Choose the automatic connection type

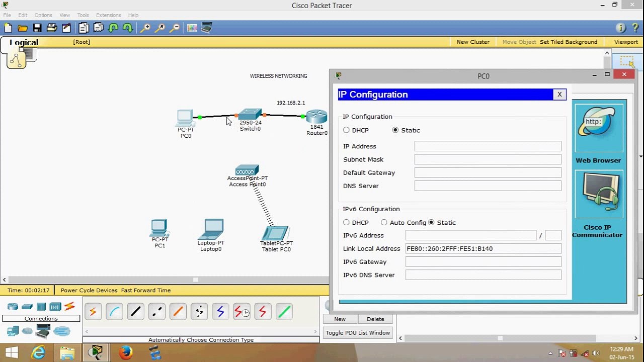click(93, 312)
